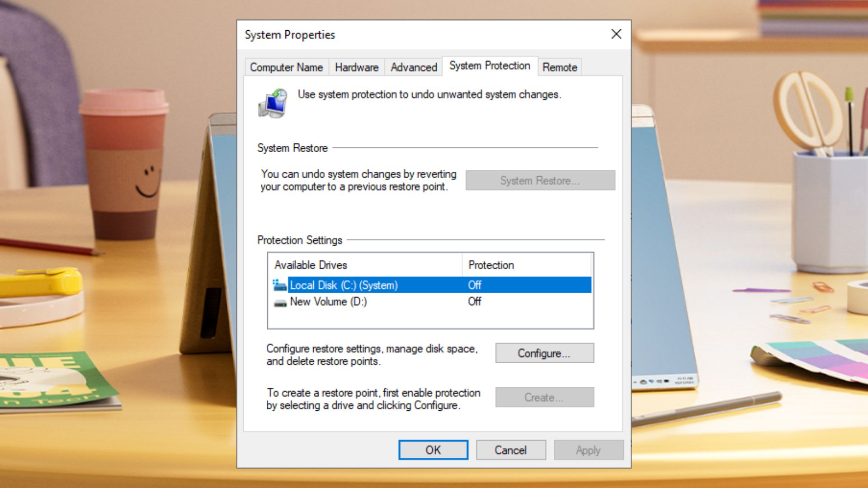Select the System Protection tab
The height and width of the screenshot is (488, 868).
coord(490,66)
